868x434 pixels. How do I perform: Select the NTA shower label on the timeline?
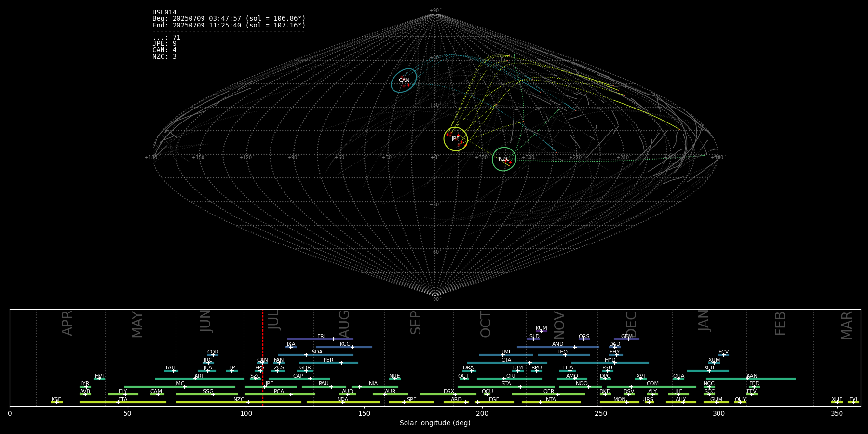pos(551,400)
